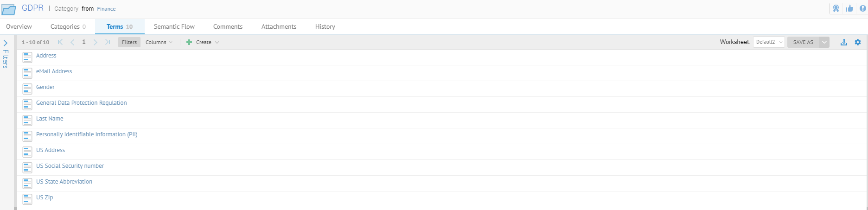Go to the last page of terms
The image size is (868, 210).
pos(108,42)
